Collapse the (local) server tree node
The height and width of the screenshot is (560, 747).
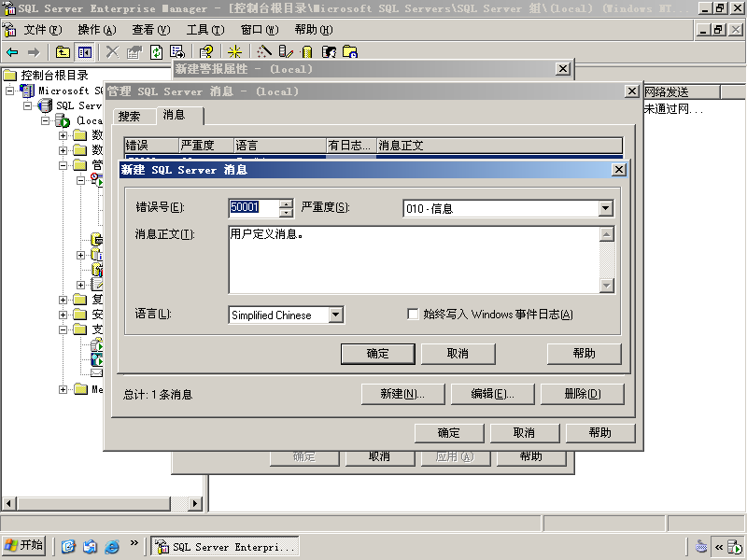pos(45,120)
